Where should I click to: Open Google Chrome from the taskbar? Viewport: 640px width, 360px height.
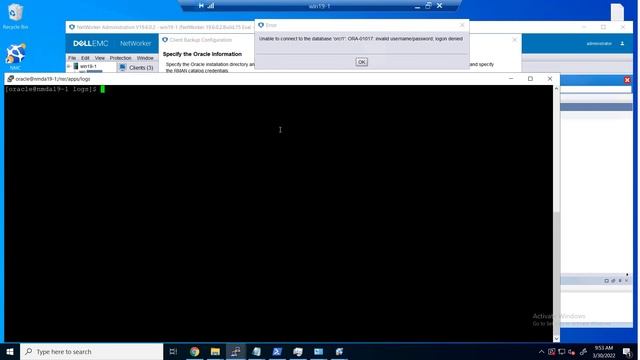pyautogui.click(x=195, y=351)
